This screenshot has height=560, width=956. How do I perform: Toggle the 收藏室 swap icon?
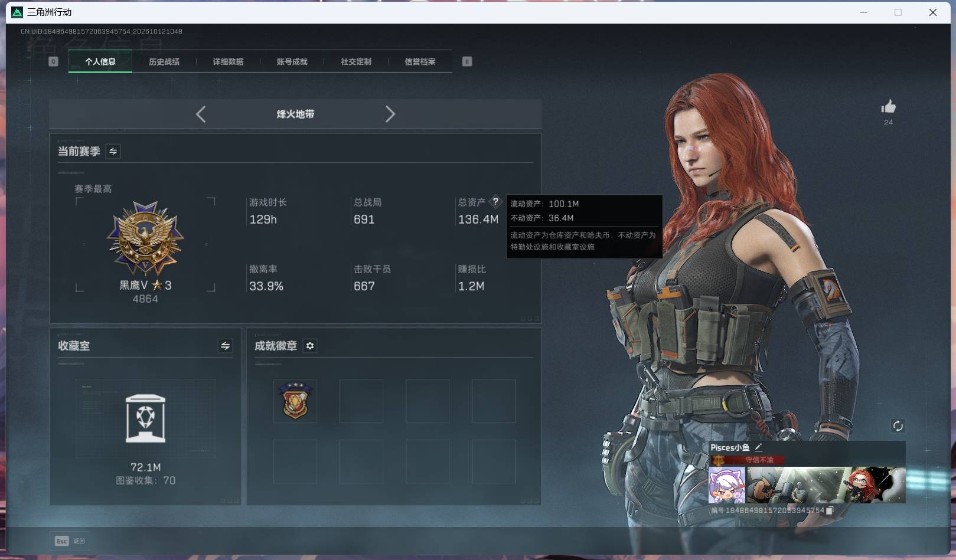(x=225, y=346)
